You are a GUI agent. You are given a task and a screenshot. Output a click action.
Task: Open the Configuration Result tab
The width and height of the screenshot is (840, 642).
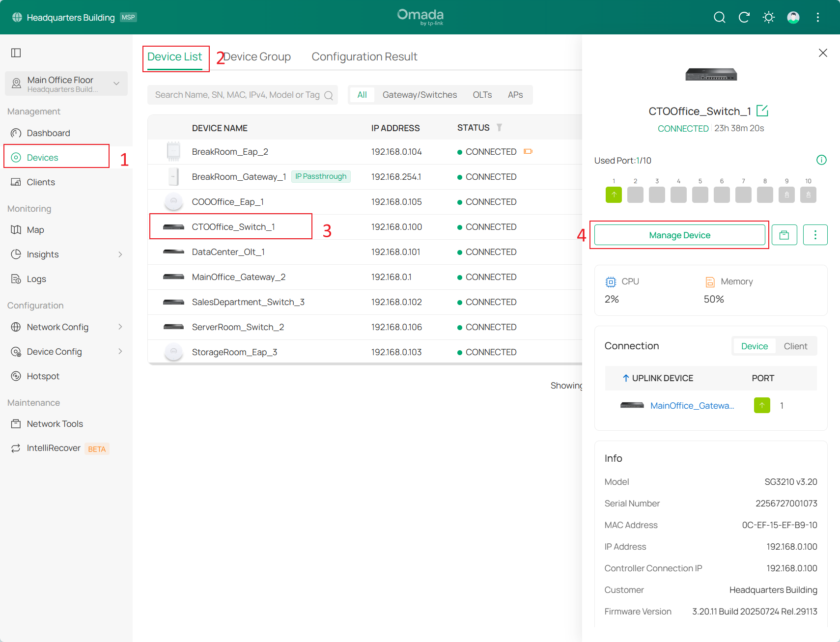click(x=364, y=57)
